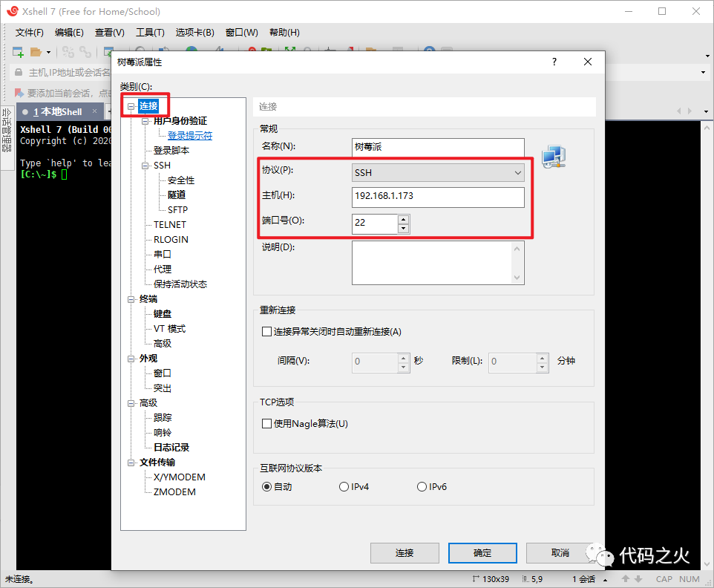Collapse the SSH tree node

[145, 166]
